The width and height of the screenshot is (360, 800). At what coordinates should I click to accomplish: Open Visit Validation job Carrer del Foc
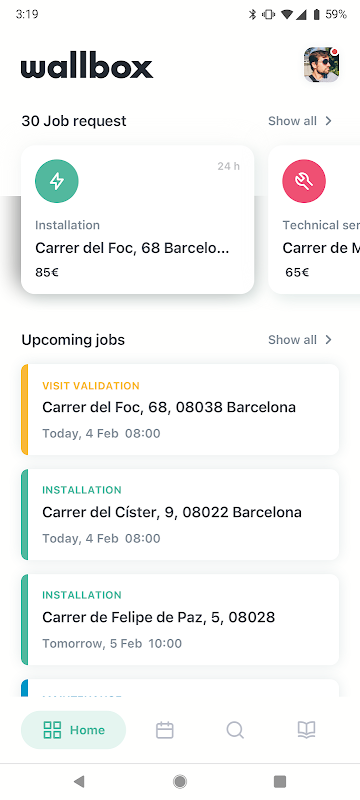tap(180, 409)
